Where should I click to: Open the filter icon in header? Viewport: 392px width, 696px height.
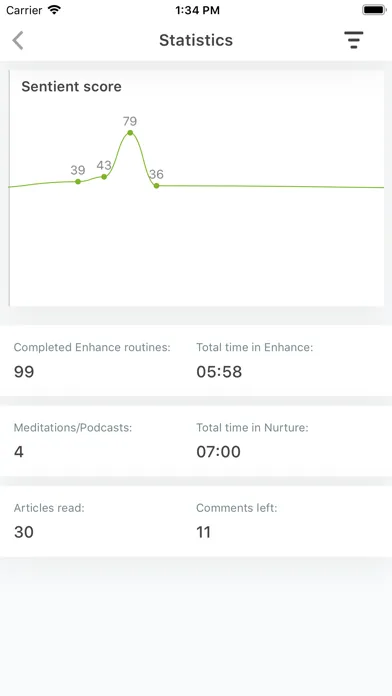pyautogui.click(x=353, y=40)
